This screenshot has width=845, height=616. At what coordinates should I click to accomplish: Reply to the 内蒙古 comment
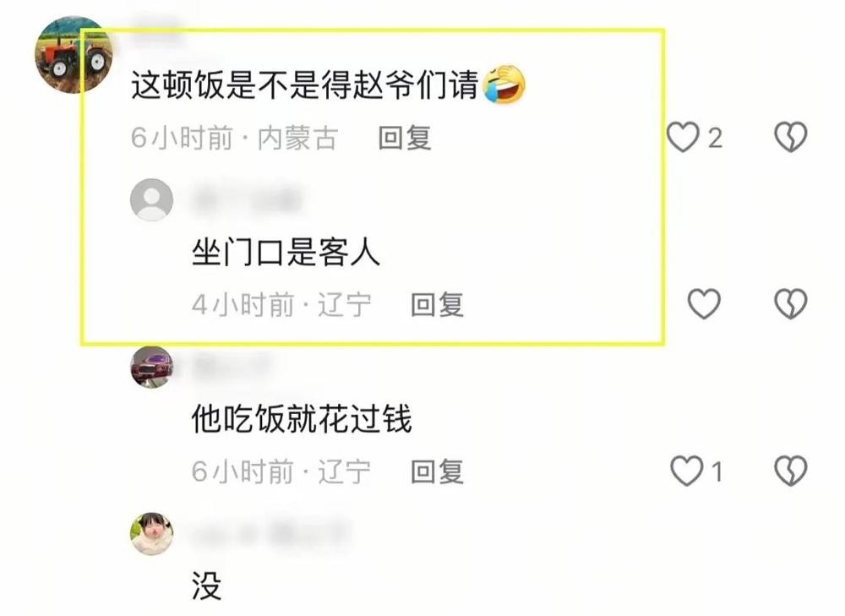click(x=405, y=138)
